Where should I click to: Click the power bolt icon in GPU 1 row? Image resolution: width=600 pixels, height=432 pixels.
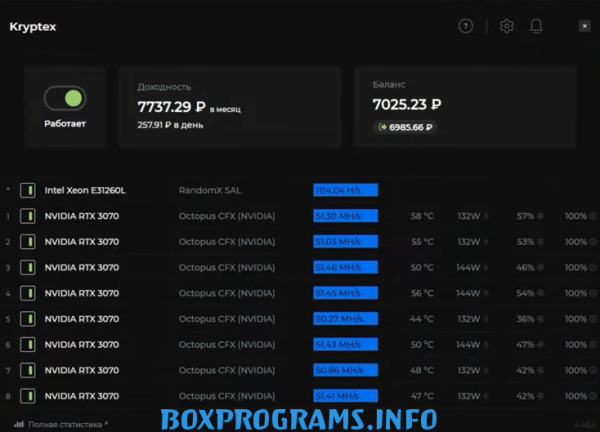click(x=486, y=216)
